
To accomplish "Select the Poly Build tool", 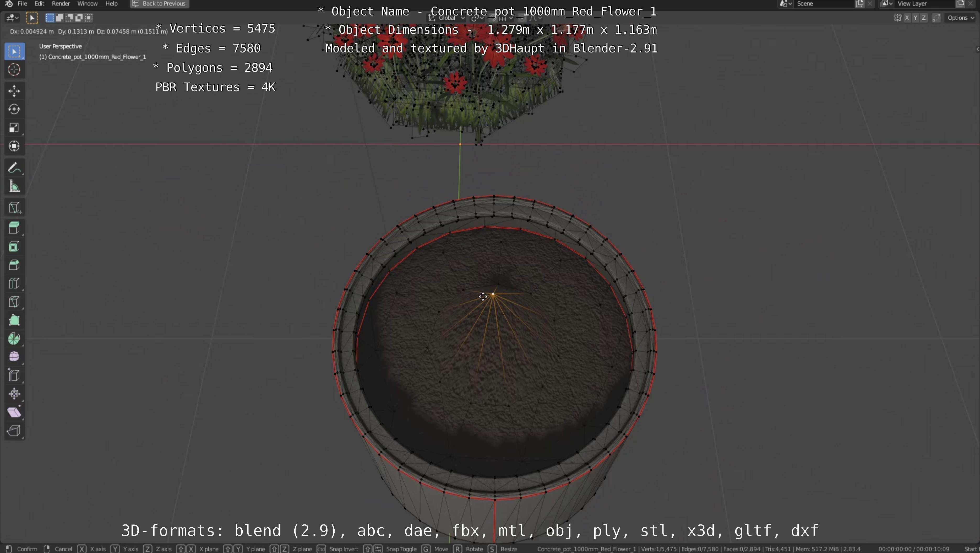I will point(14,320).
